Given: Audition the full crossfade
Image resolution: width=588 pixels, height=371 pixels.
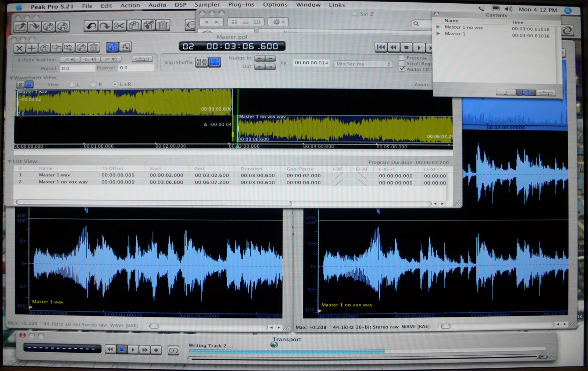Looking at the screenshot, I should [x=111, y=59].
